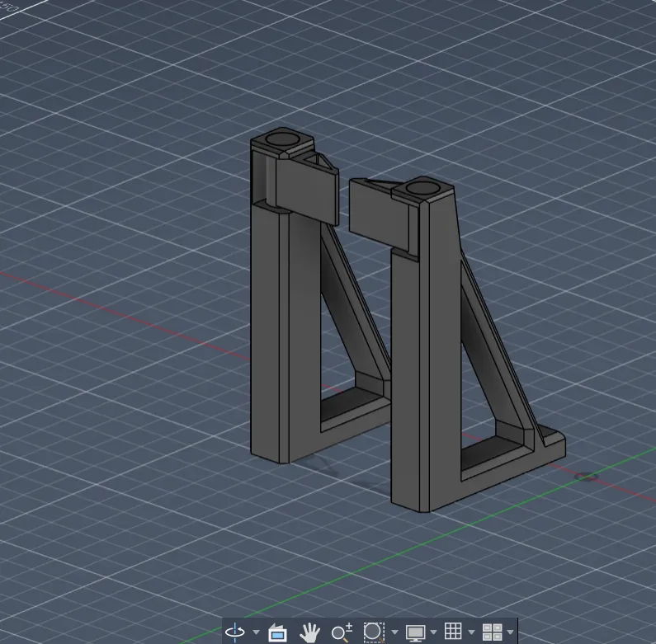Open Display Settings monitor icon

[415, 632]
